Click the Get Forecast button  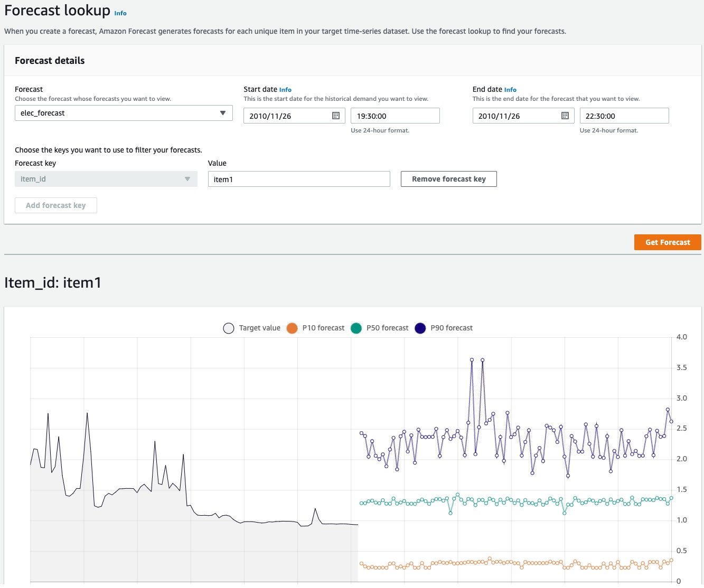tap(668, 242)
